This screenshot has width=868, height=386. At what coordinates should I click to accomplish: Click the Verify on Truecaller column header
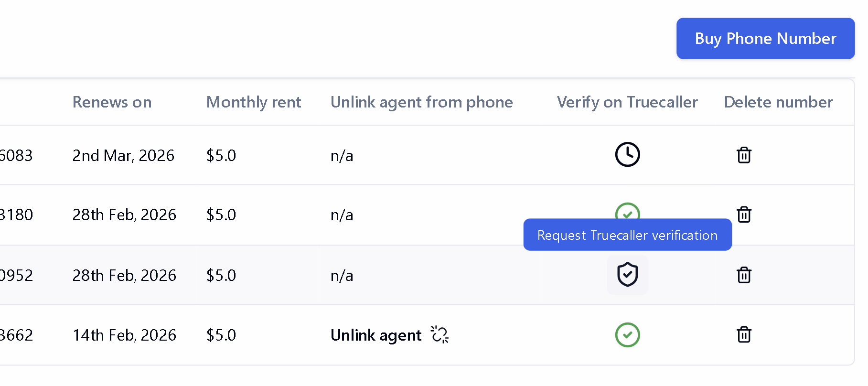(x=627, y=102)
